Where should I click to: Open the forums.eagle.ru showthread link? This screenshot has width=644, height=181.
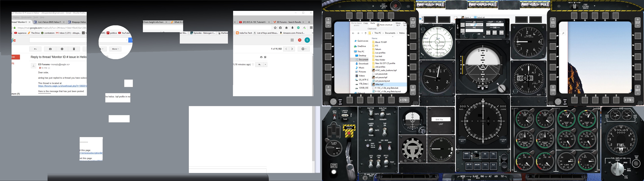[x=63, y=86]
